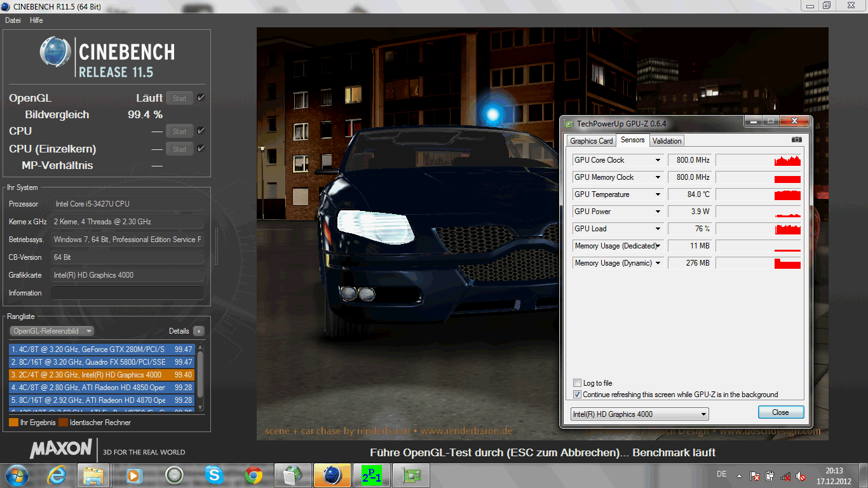Select highlighted ranking row Intel HD Graphics 4000
The width and height of the screenshot is (868, 488).
(102, 375)
